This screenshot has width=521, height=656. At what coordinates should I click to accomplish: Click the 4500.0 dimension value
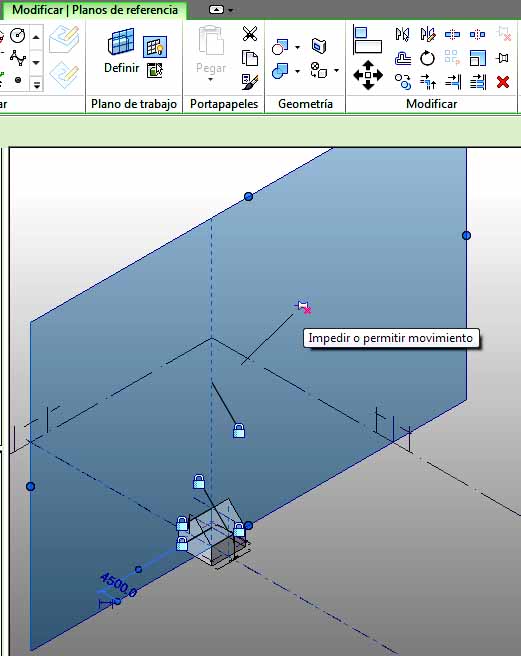[x=118, y=585]
